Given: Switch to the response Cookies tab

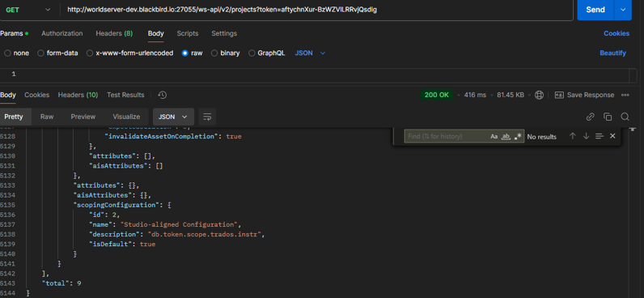Looking at the screenshot, I should point(37,95).
